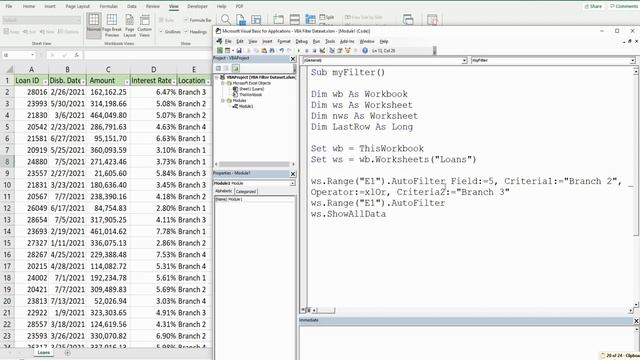
Task: Open the Disb. Date column filter dropdown
Action: (83, 81)
